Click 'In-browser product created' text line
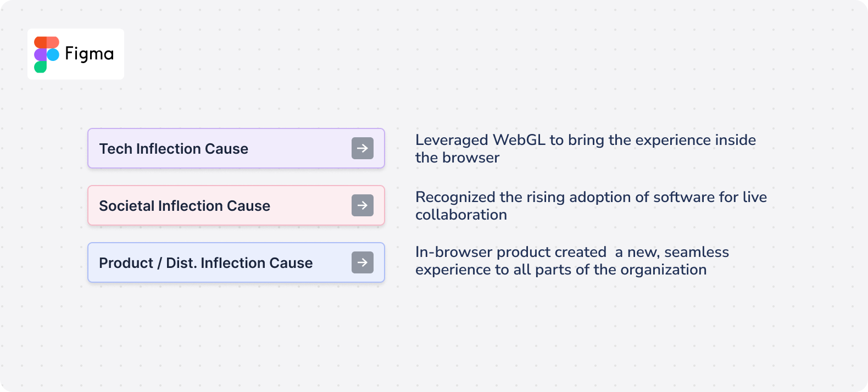 coord(572,252)
